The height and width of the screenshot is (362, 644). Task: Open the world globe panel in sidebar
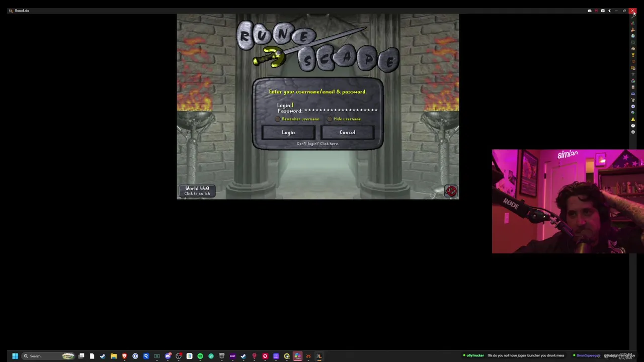click(x=633, y=36)
